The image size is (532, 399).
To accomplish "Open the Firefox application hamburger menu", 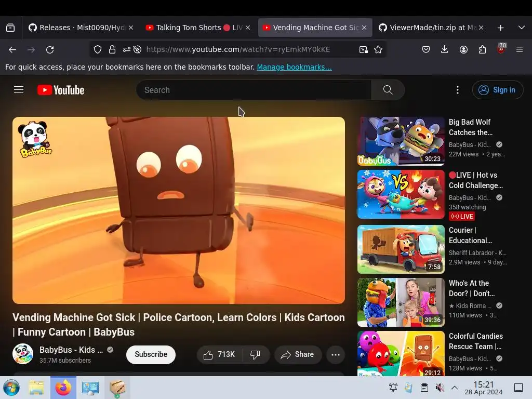I will (520, 49).
